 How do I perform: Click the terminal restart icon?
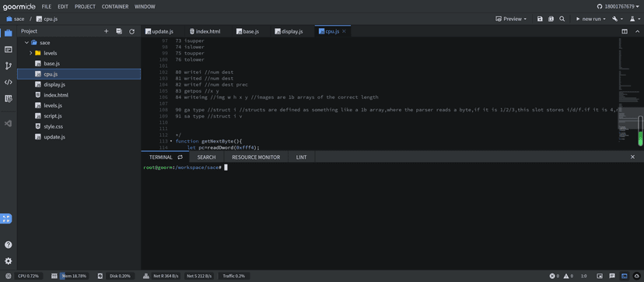[x=180, y=157]
